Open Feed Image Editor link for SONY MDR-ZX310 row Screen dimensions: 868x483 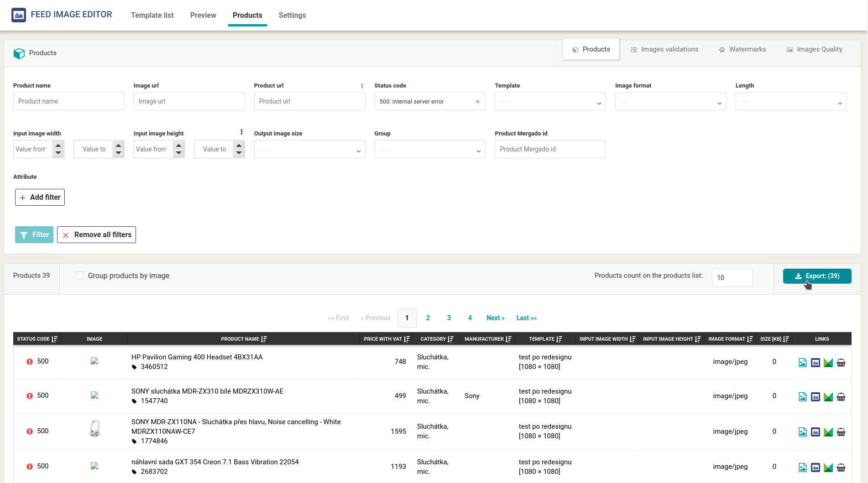click(x=816, y=397)
